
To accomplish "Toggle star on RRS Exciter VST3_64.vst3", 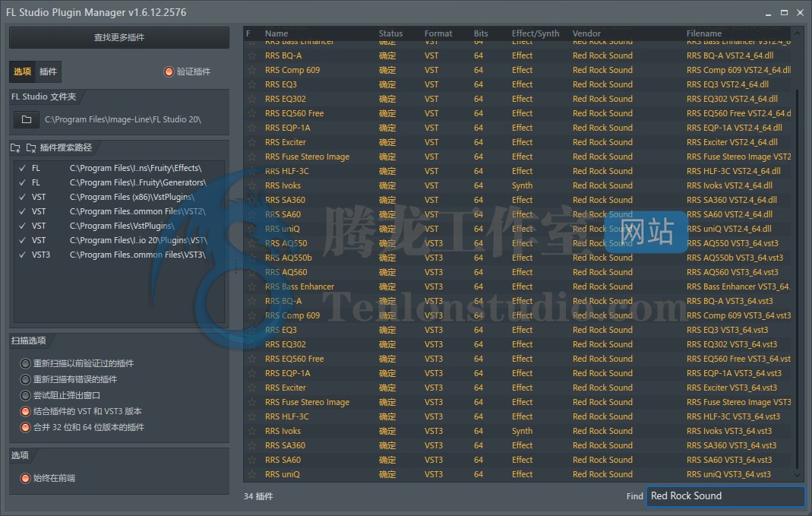I will [251, 388].
